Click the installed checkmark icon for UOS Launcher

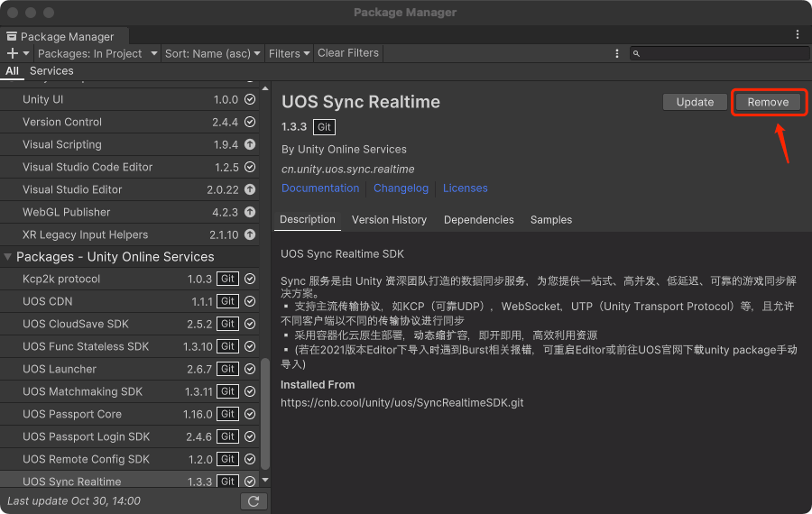pos(250,369)
